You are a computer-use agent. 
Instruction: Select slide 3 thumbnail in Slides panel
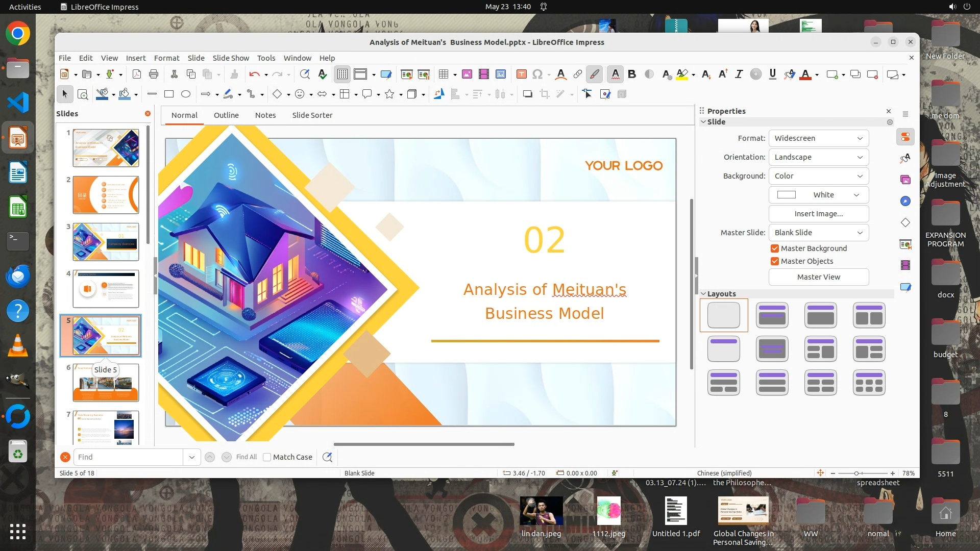coord(106,242)
